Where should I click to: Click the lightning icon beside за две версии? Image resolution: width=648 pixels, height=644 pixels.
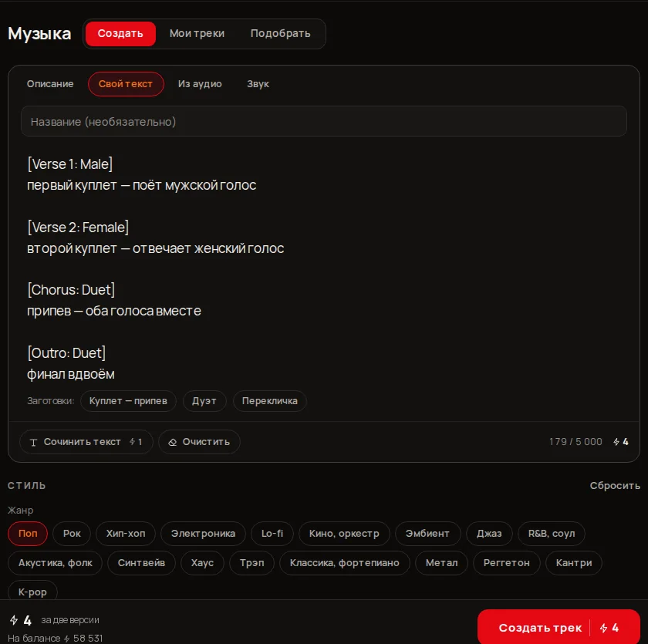(14, 620)
